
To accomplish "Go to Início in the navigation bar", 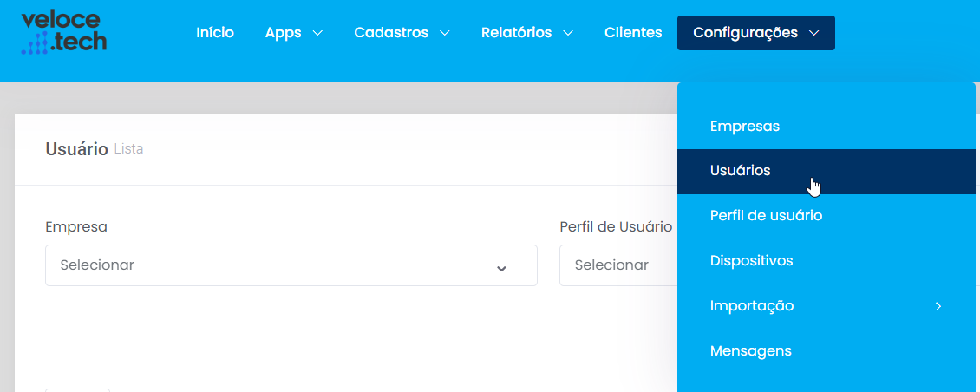I will click(x=215, y=33).
